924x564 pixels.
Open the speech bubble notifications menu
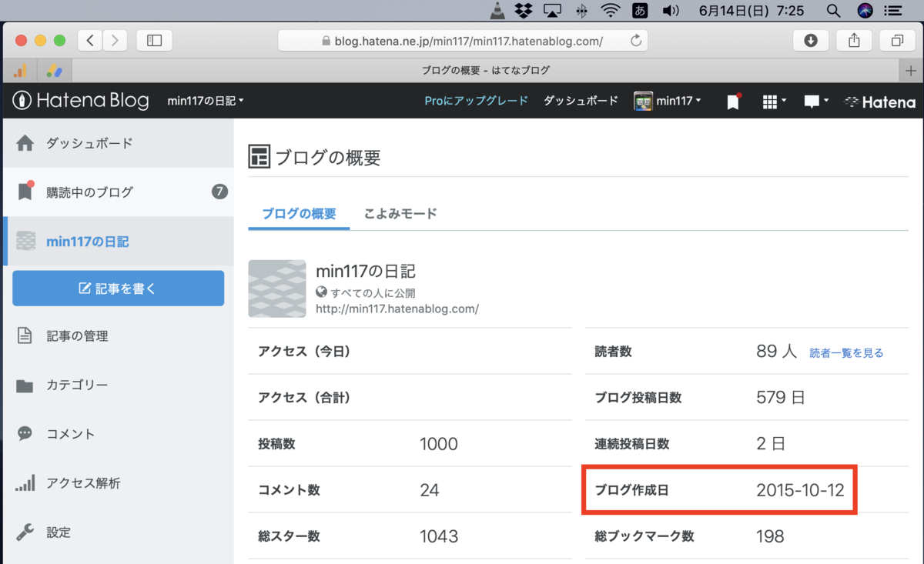[x=815, y=101]
